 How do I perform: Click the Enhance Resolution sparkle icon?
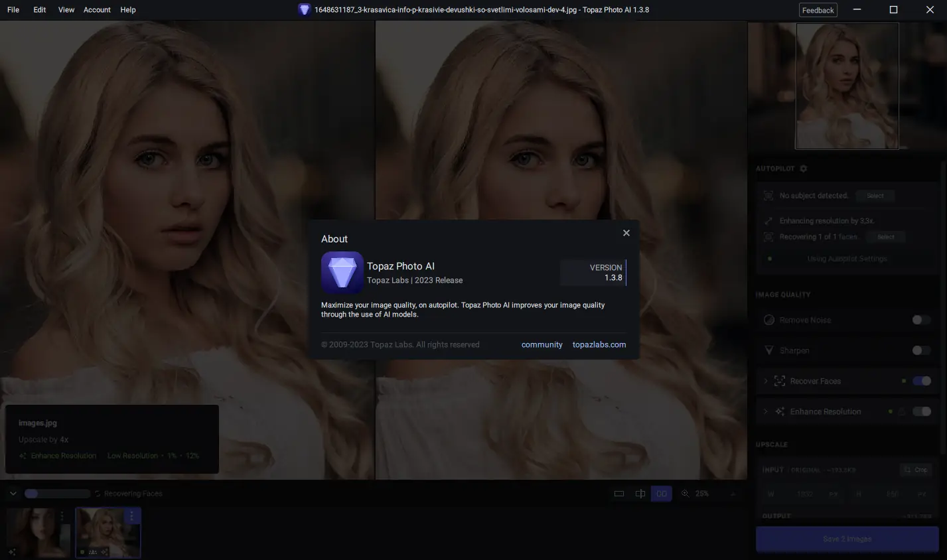click(780, 411)
